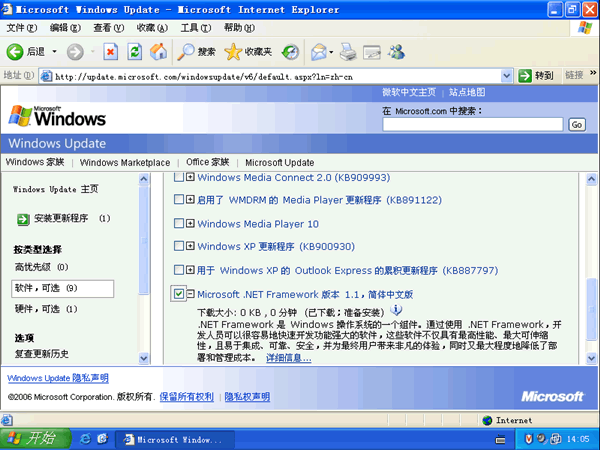Check the WMDRM Media Player update (KB891122) checkbox

(179, 199)
